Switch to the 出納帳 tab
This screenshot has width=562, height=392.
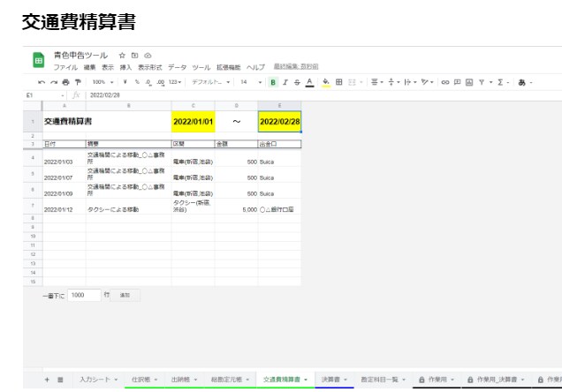coord(180,380)
